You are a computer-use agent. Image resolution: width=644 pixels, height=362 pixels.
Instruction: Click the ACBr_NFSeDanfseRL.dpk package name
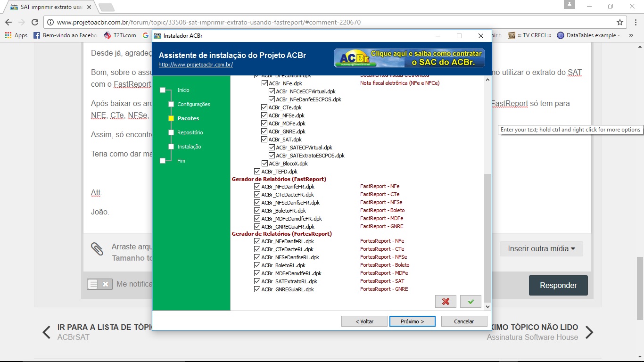(290, 258)
